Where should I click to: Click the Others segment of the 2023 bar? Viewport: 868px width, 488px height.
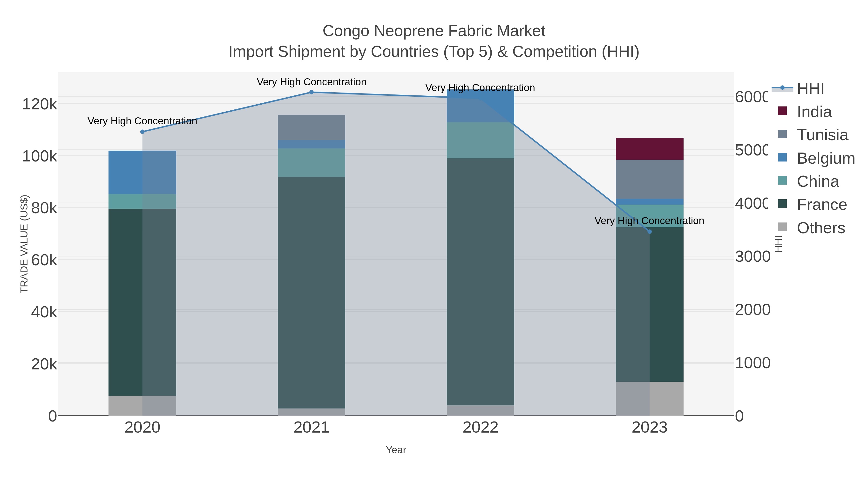pyautogui.click(x=650, y=399)
